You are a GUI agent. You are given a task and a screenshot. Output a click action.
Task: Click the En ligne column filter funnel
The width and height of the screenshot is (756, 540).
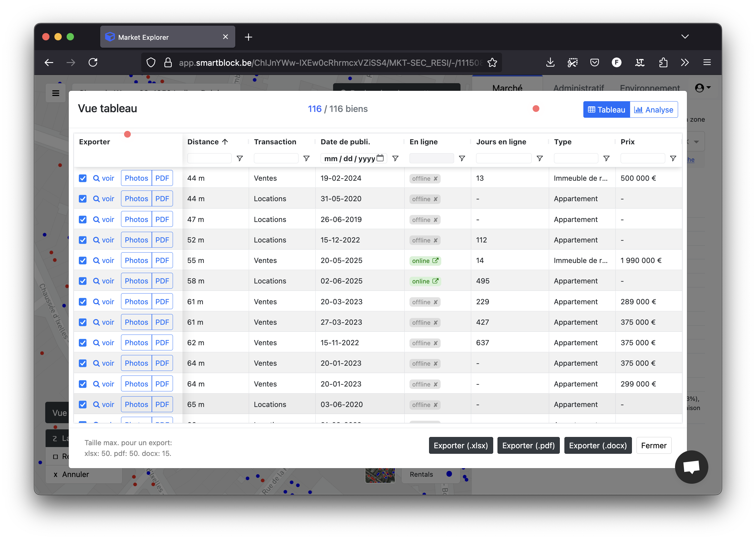pos(462,158)
